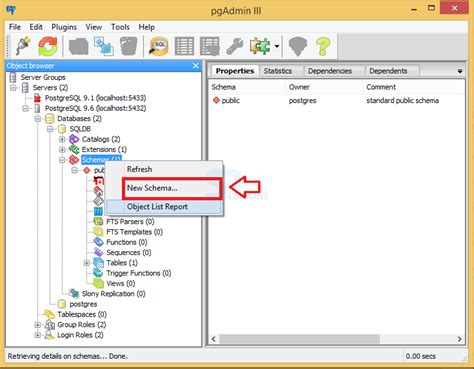Select Views (0) in the tree

pyautogui.click(x=121, y=284)
